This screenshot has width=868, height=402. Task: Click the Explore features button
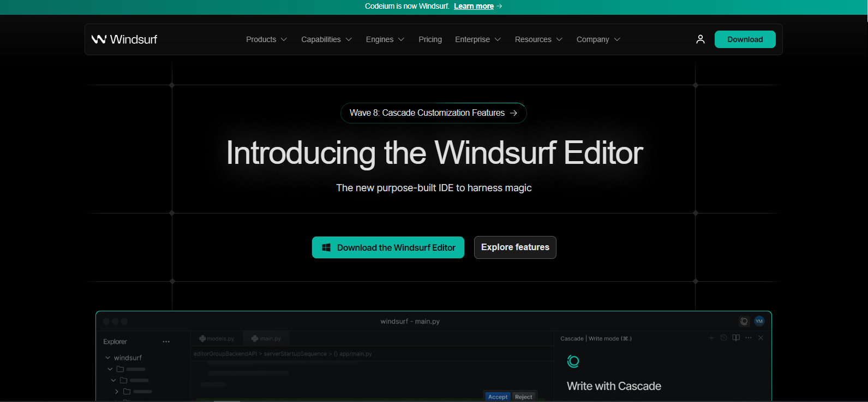tap(515, 247)
